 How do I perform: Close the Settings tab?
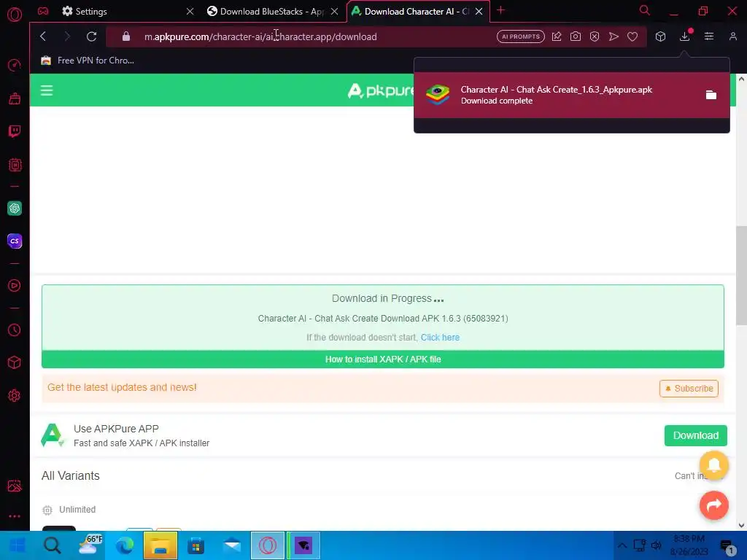pos(190,12)
